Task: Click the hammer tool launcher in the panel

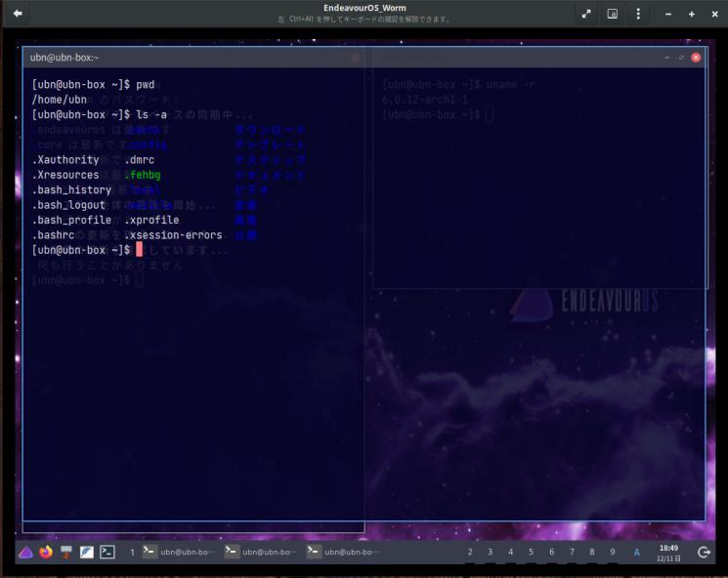Action: 66,552
